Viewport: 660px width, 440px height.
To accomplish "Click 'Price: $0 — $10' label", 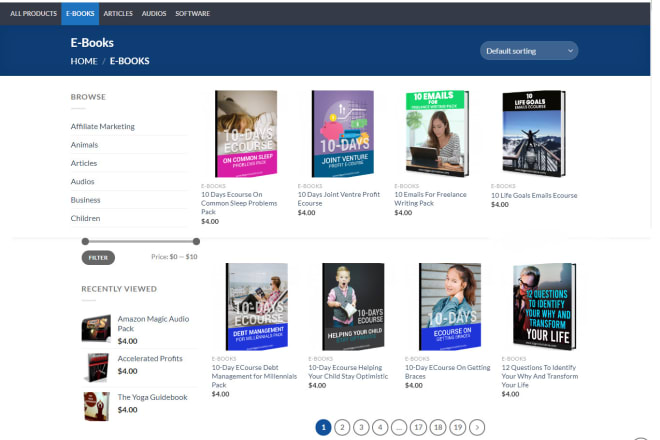I will [x=174, y=256].
